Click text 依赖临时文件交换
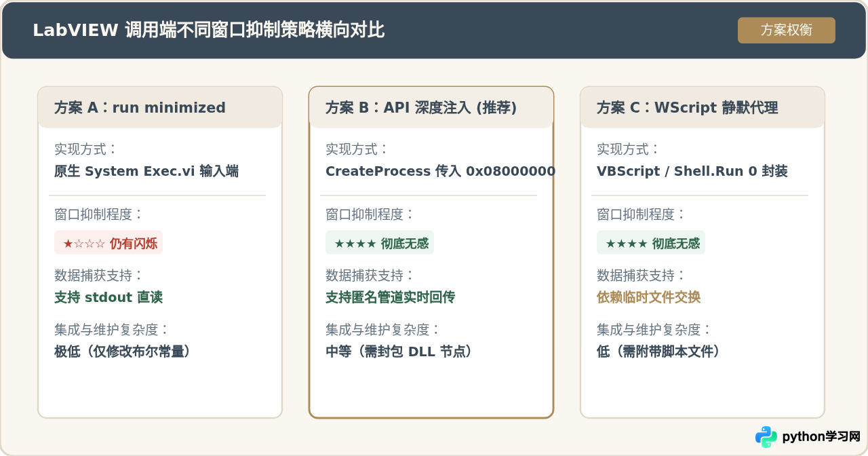Screen dimensions: 868x456 (x=649, y=297)
